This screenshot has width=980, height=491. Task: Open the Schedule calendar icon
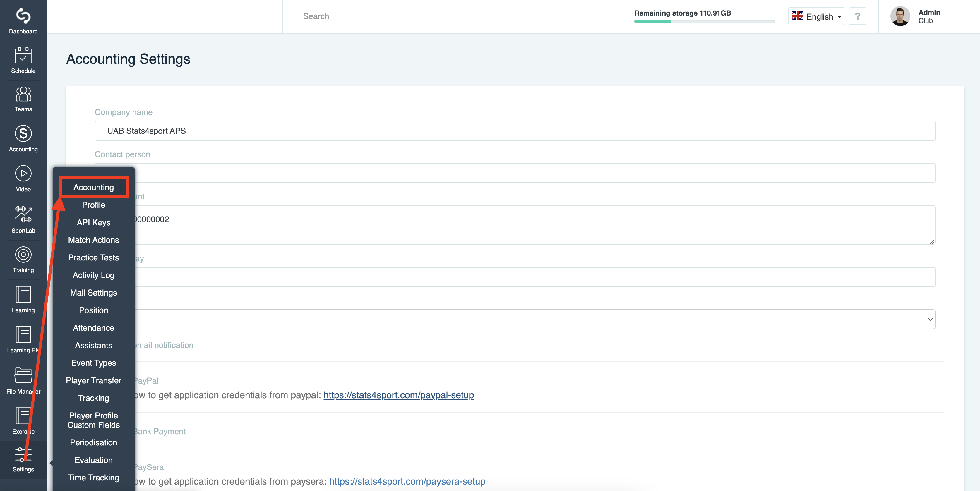(x=23, y=56)
